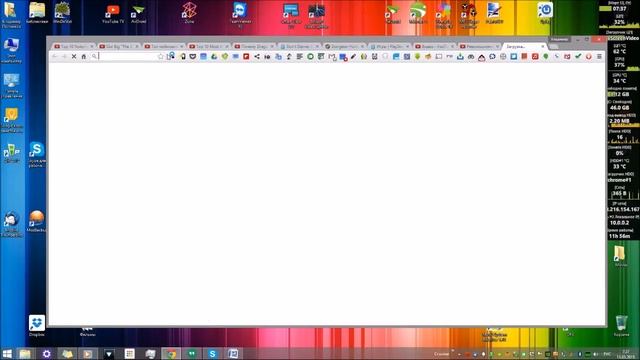Click the green circle extension icon
The width and height of the screenshot is (640, 360).
[x=310, y=57]
